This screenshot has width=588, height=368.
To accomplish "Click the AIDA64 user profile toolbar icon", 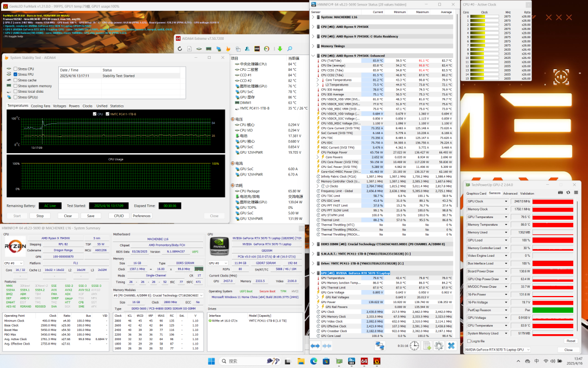I will (247, 49).
